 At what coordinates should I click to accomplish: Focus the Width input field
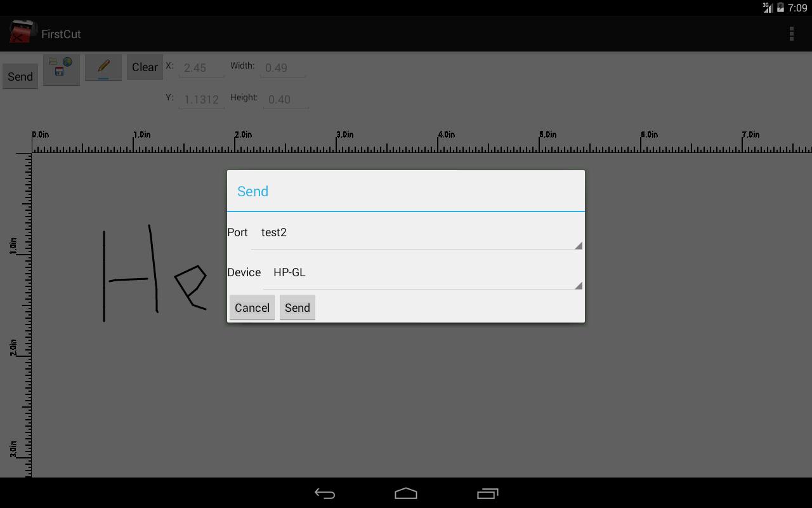tap(284, 68)
